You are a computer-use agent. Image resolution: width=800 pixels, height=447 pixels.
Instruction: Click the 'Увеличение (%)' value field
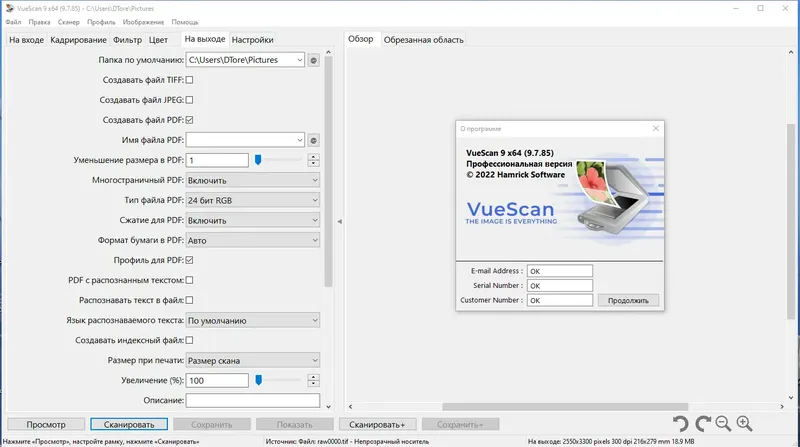[x=217, y=381]
